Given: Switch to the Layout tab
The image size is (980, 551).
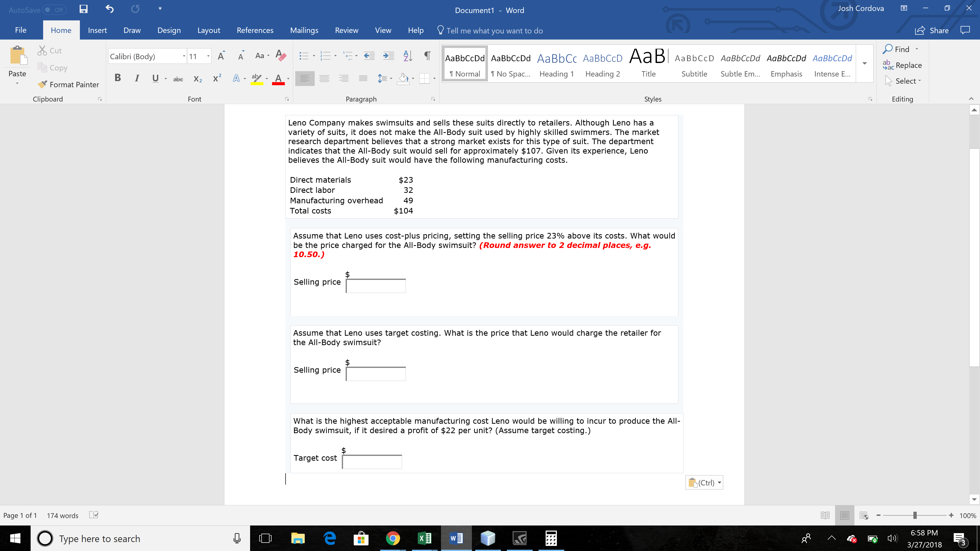Looking at the screenshot, I should [209, 30].
